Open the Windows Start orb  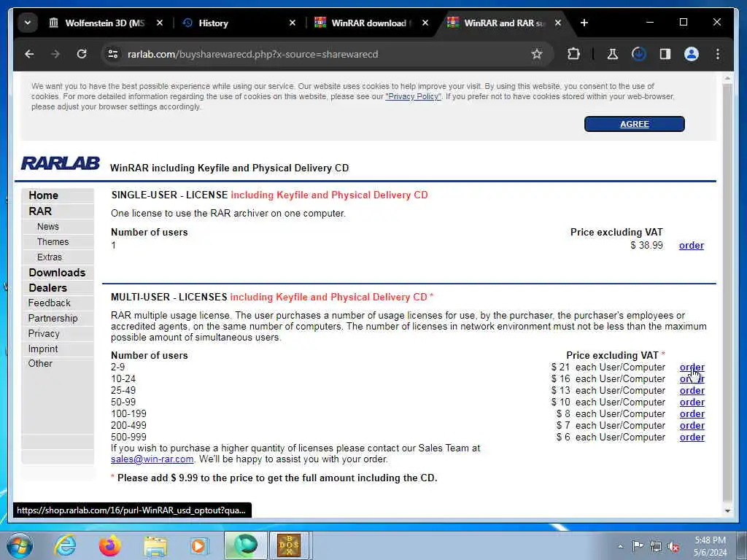20,545
